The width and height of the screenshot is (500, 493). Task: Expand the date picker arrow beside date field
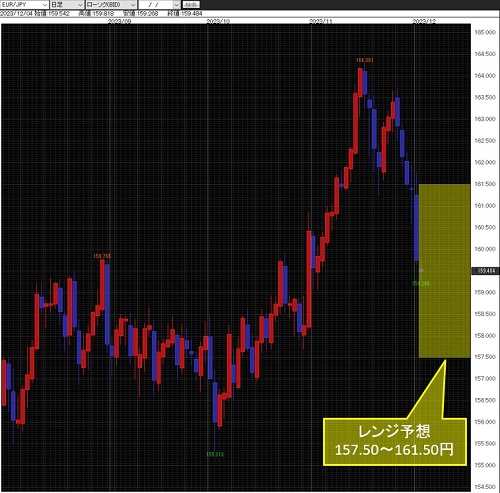[x=177, y=5]
